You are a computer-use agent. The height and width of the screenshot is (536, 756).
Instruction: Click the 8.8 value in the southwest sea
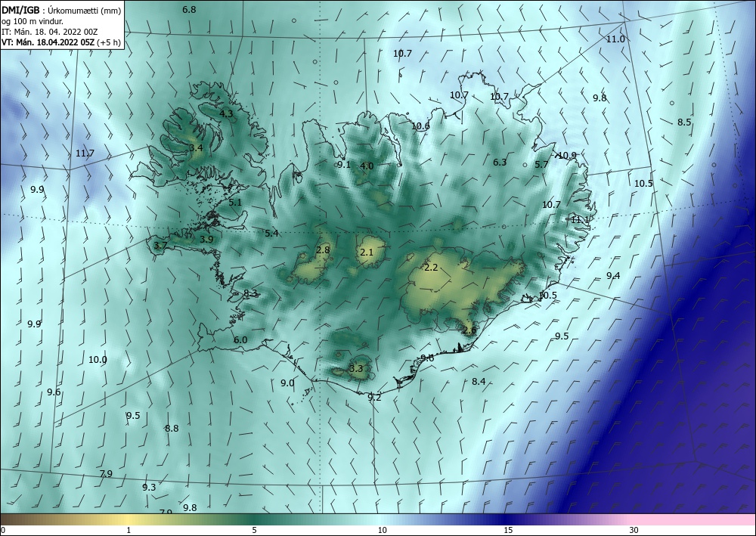pos(172,428)
